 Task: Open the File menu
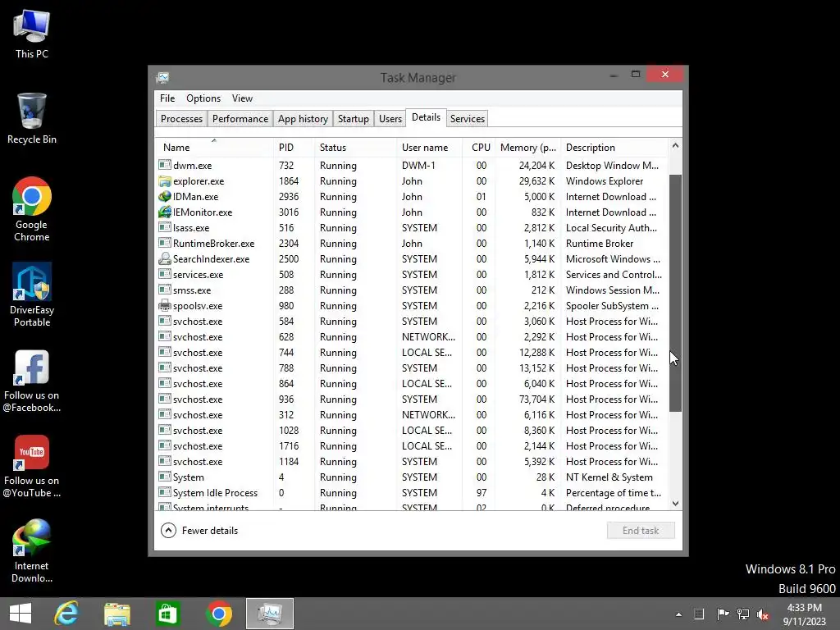click(x=167, y=98)
